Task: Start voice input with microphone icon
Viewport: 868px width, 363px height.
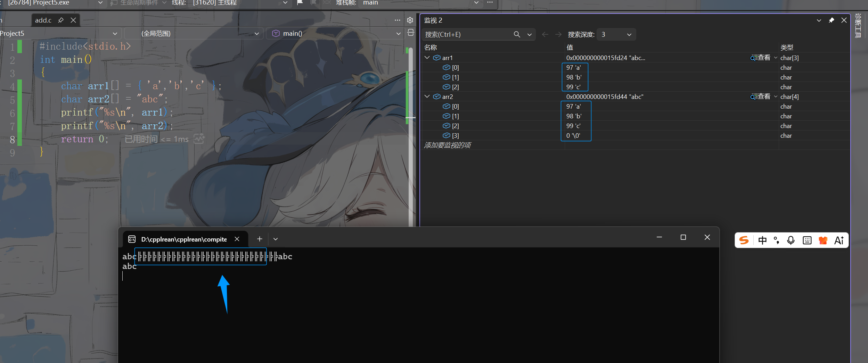Action: [791, 240]
